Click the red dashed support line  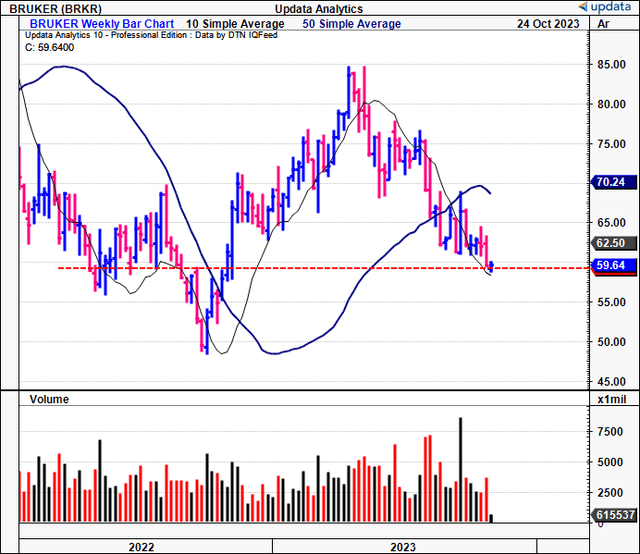324,268
